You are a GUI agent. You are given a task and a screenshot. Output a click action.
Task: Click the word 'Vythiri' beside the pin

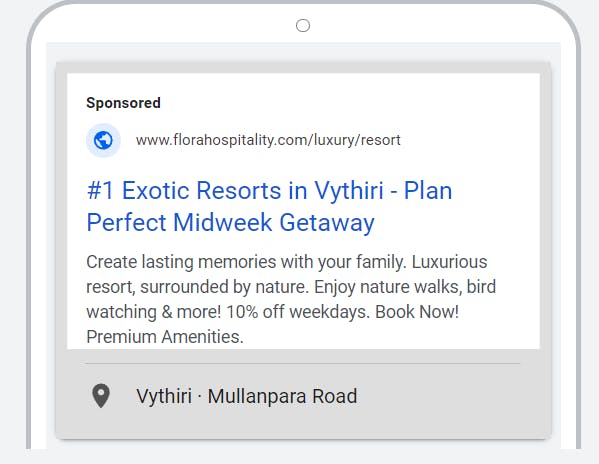click(164, 396)
